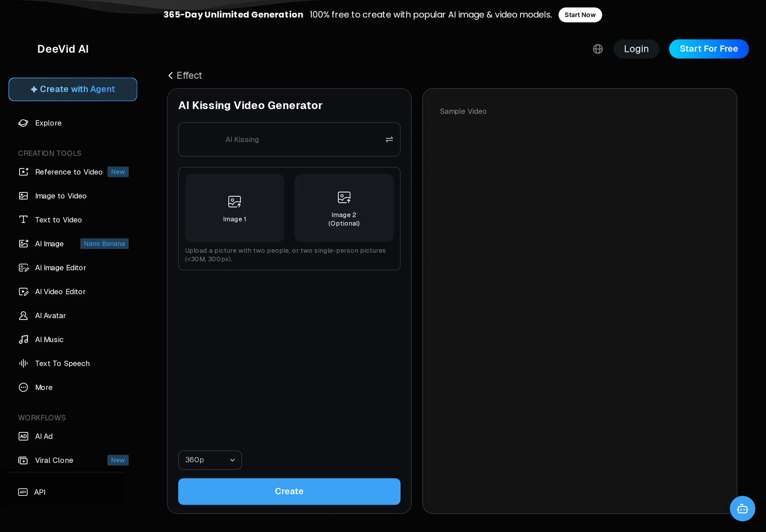
Task: Click Create with Agent button
Action: tap(73, 89)
